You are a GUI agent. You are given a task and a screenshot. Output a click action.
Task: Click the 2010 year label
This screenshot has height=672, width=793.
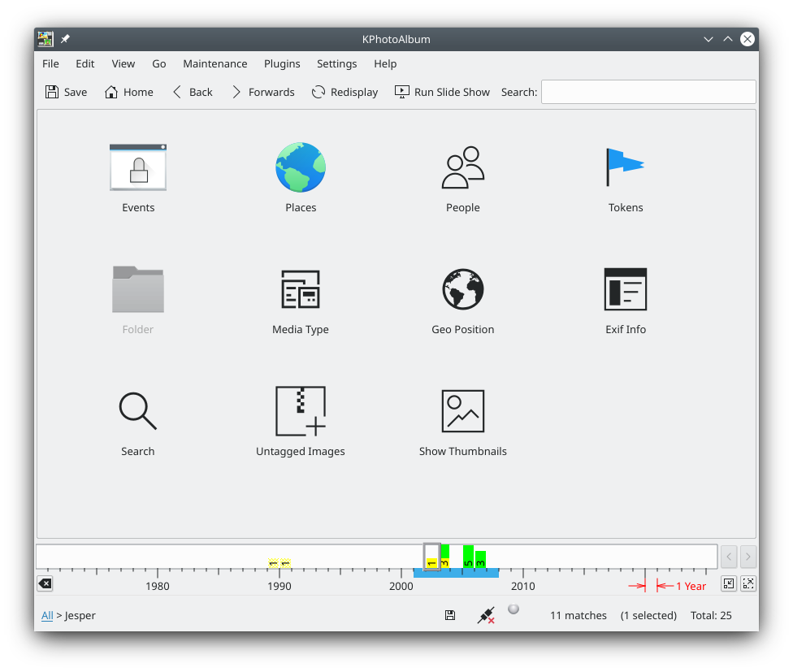pos(523,586)
